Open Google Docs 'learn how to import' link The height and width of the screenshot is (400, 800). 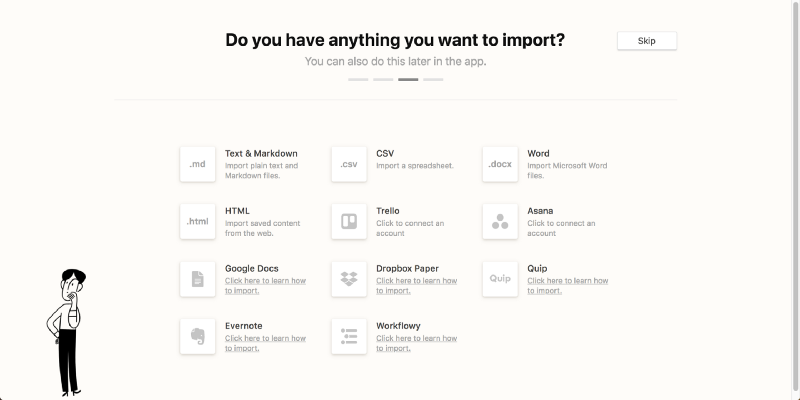pos(265,286)
